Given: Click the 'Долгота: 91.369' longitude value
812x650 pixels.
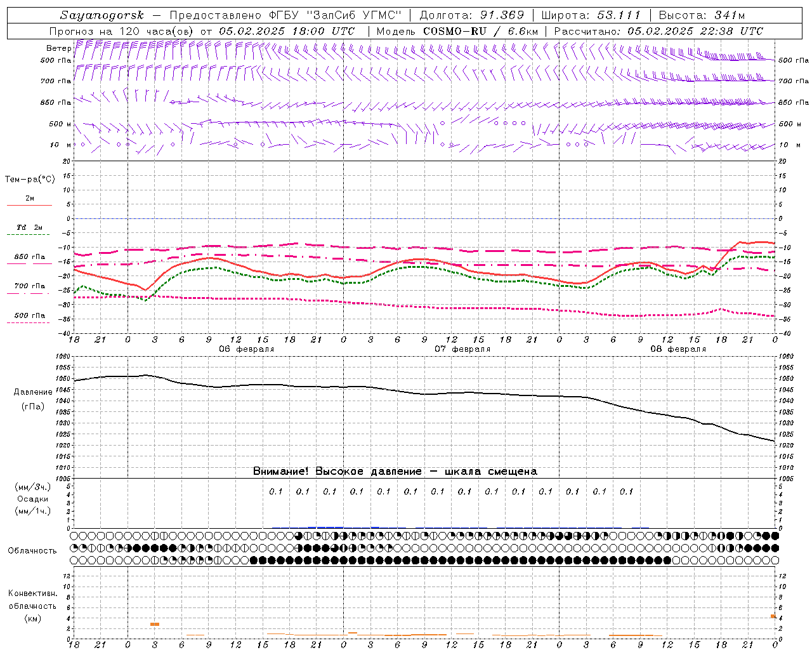Looking at the screenshot, I should [472, 15].
